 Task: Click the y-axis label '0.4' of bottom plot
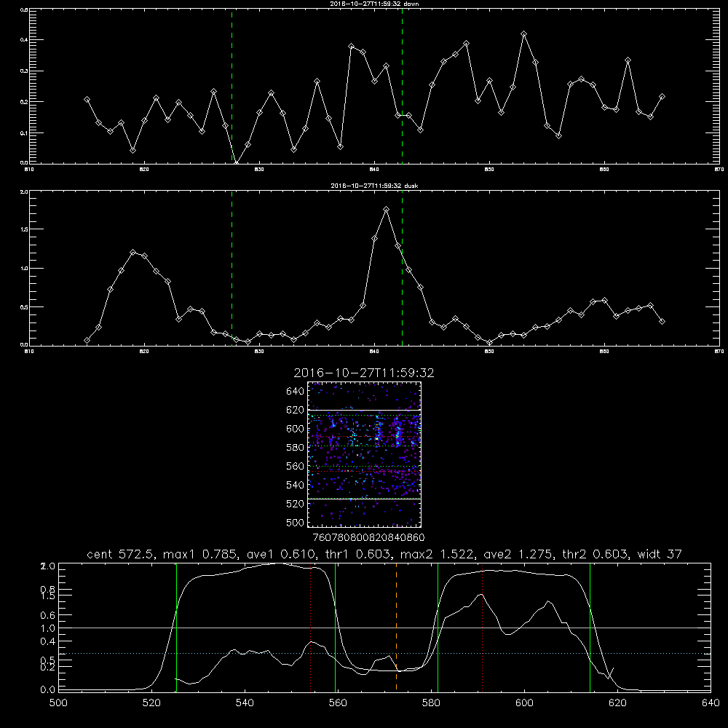[48, 641]
